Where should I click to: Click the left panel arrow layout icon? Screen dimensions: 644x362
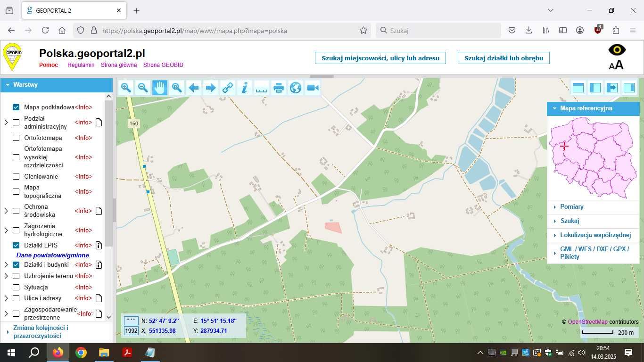[x=612, y=88]
